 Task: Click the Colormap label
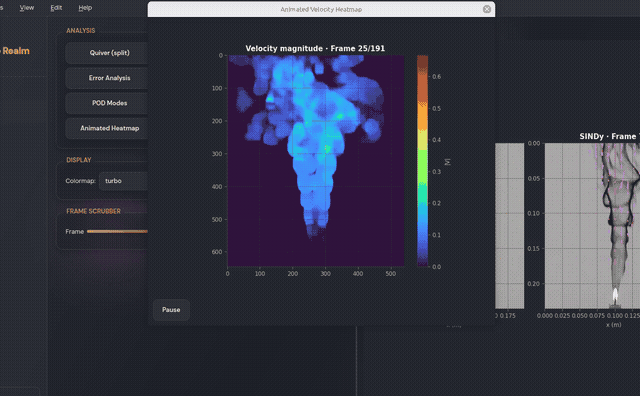point(80,181)
